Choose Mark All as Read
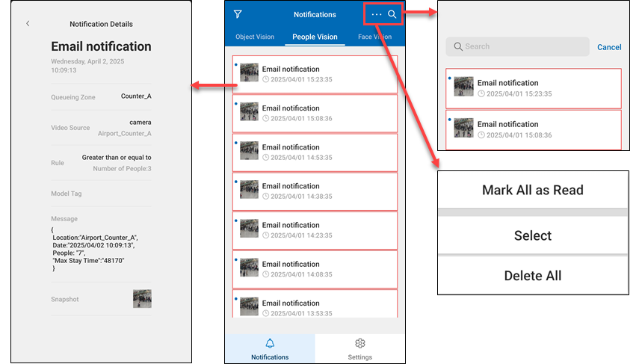Viewport: 639px width, 364px height. (532, 190)
